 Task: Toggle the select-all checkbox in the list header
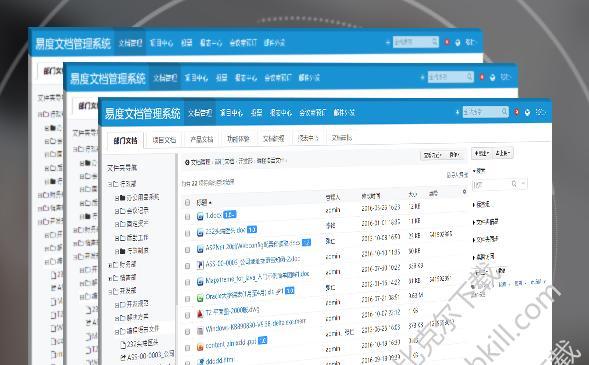187,202
